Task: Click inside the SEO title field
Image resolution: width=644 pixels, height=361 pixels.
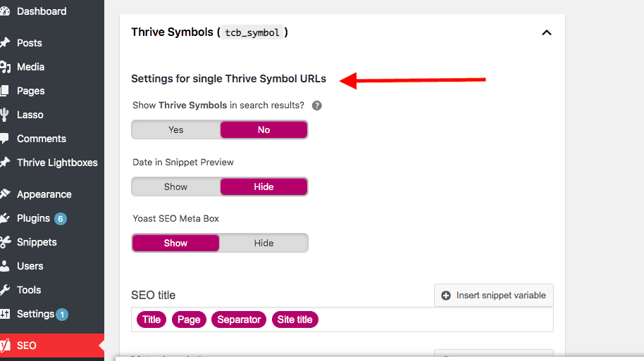Action: (x=435, y=319)
